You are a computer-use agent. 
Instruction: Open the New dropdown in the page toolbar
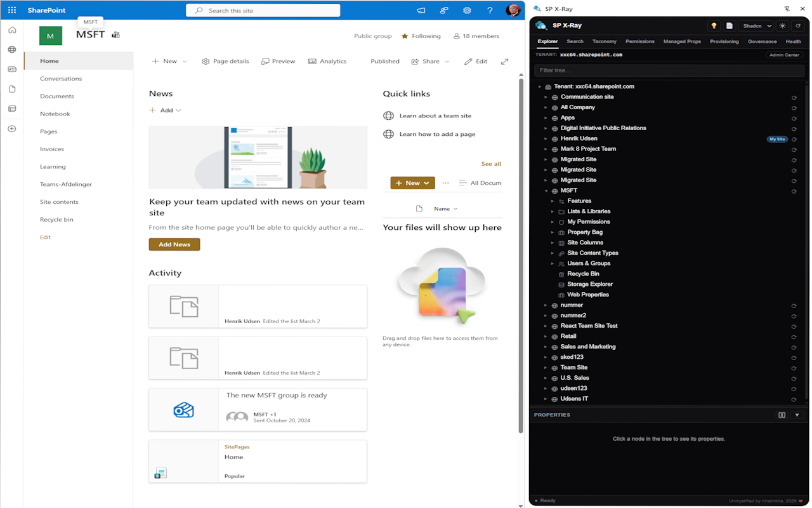tap(169, 62)
